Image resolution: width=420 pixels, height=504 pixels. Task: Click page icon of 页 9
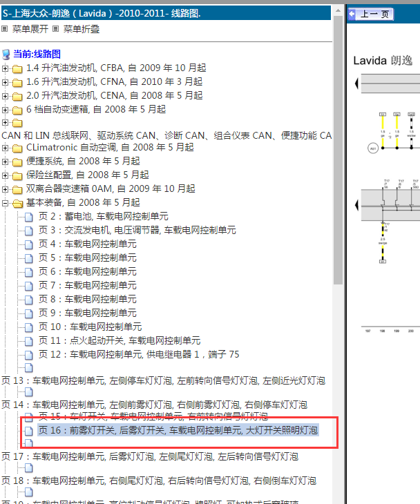[29, 313]
